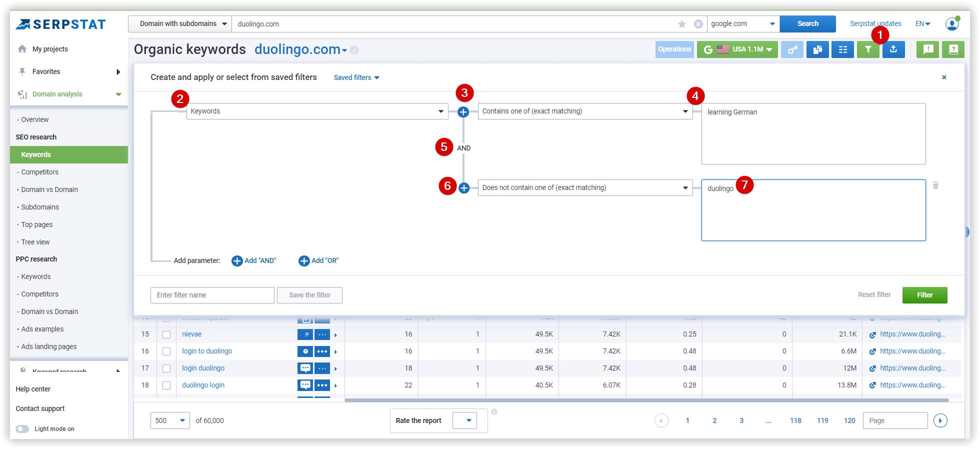Close the filter panel
980x449 pixels.
[944, 77]
